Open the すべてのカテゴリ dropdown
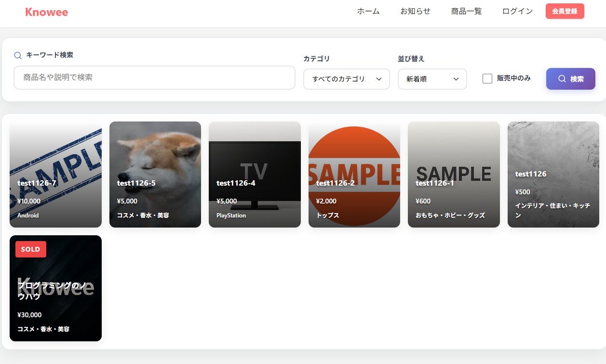Image resolution: width=606 pixels, height=364 pixels. (346, 79)
